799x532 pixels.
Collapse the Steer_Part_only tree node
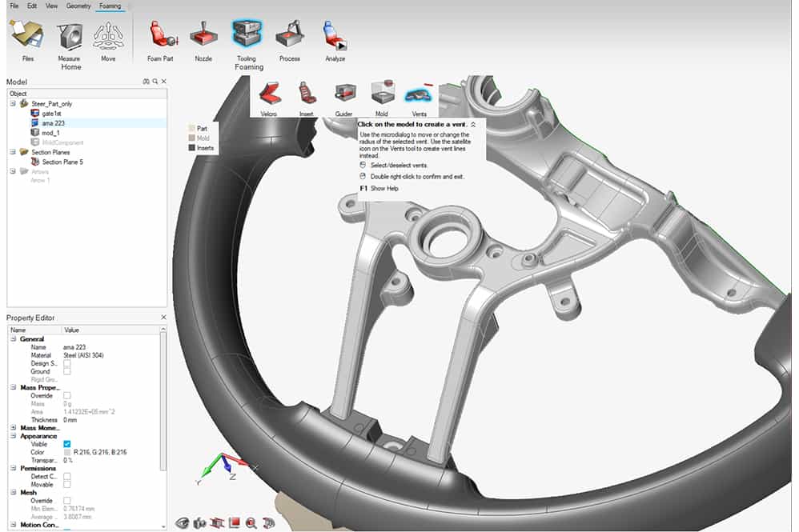click(13, 104)
